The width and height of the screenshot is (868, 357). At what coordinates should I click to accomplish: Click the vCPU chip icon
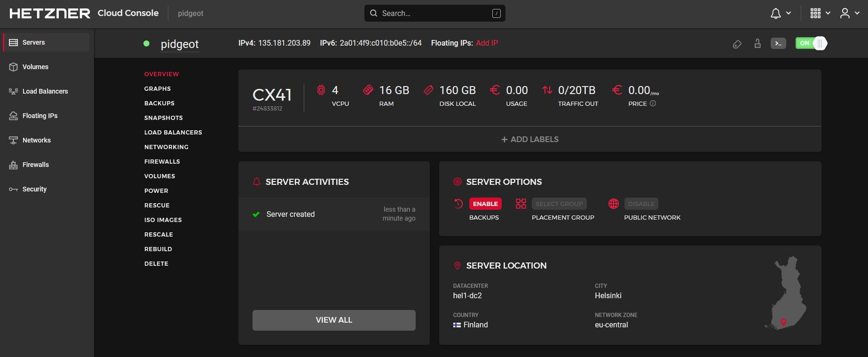(321, 90)
